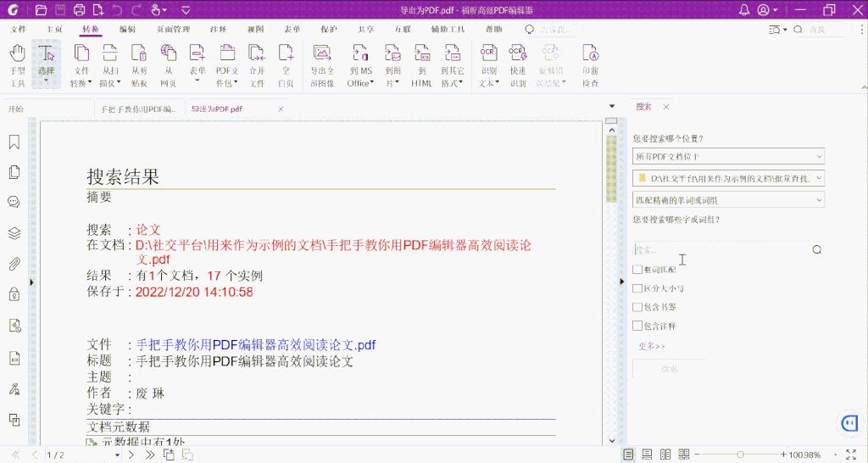This screenshot has height=463, width=868.
Task: Click the zoom in plus button
Action: [783, 455]
